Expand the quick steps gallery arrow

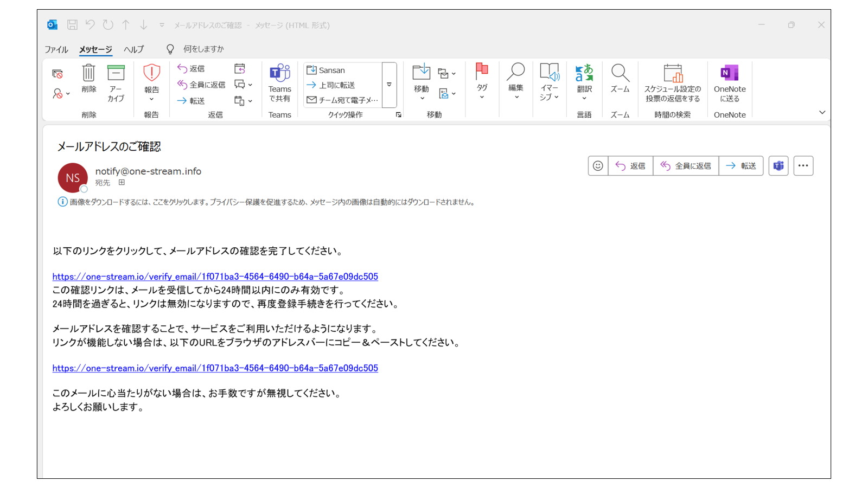(x=389, y=85)
